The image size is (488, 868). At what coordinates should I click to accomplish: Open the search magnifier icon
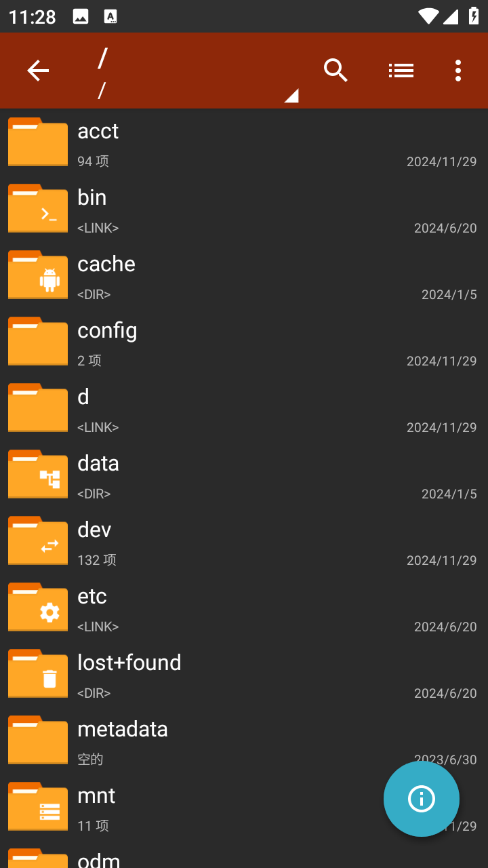(x=335, y=71)
